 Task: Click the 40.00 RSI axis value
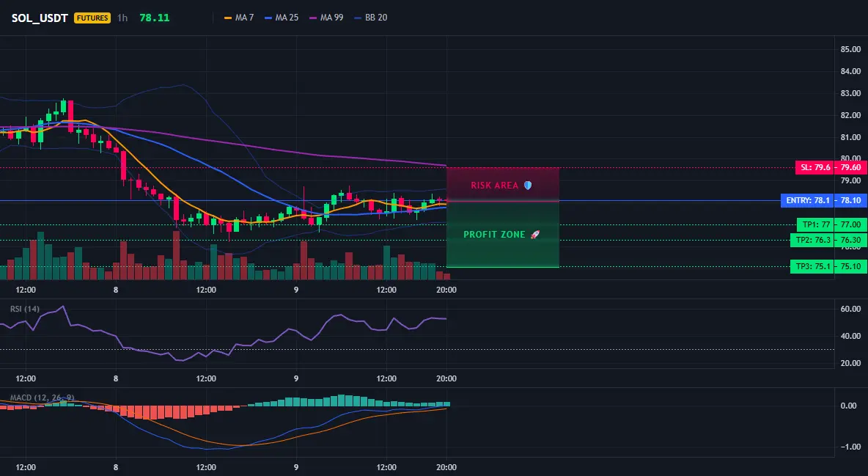coord(851,336)
